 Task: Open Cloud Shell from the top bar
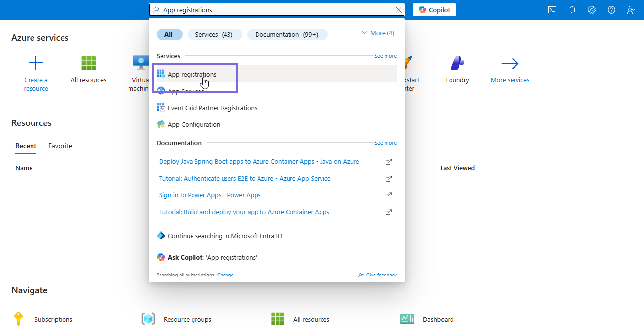552,9
